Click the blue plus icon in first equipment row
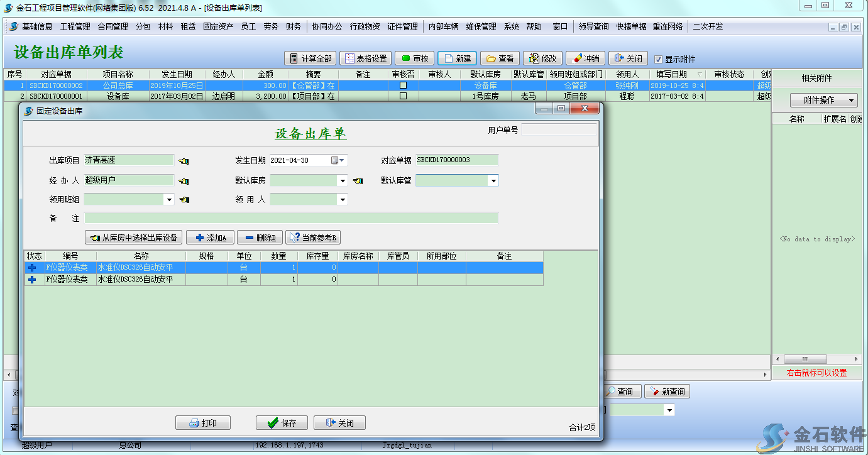 [x=32, y=268]
